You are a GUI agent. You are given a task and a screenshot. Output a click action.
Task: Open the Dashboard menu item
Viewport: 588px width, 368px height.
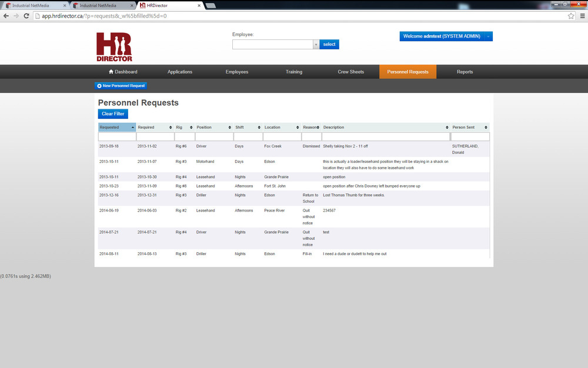pos(123,72)
